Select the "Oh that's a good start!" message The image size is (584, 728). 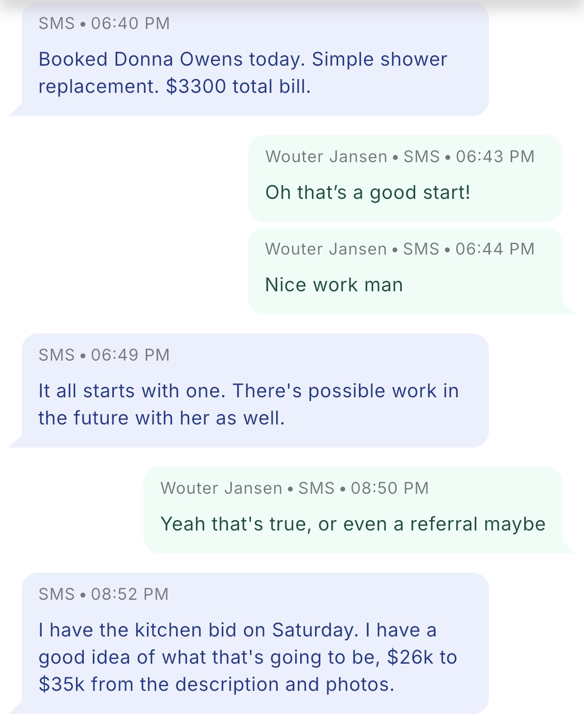click(x=368, y=193)
